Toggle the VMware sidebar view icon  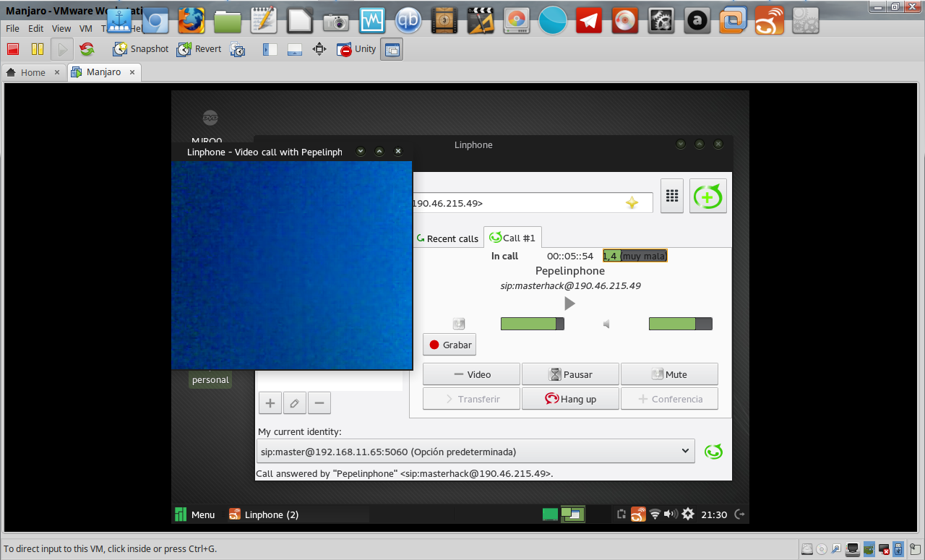click(x=270, y=49)
